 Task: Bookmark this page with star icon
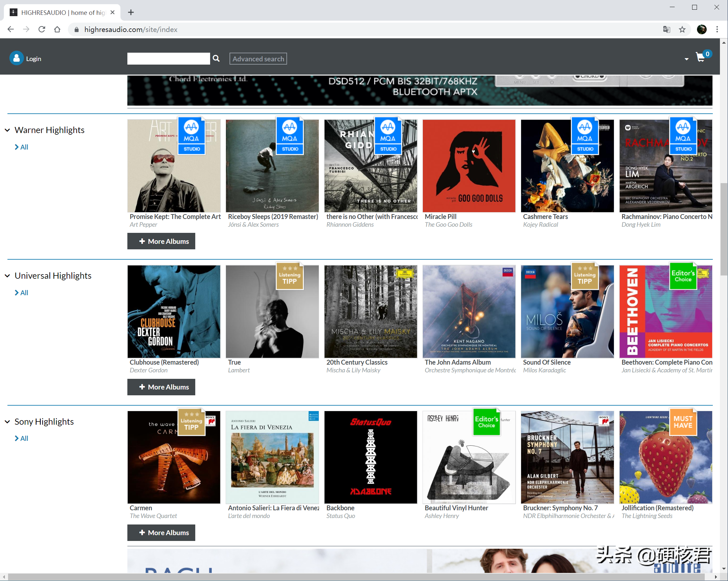click(682, 30)
